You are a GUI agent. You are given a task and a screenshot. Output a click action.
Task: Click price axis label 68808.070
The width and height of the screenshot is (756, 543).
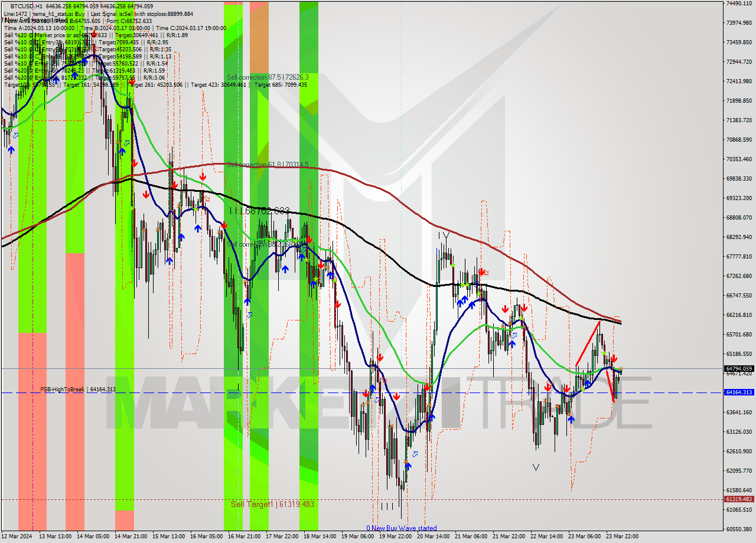click(739, 217)
